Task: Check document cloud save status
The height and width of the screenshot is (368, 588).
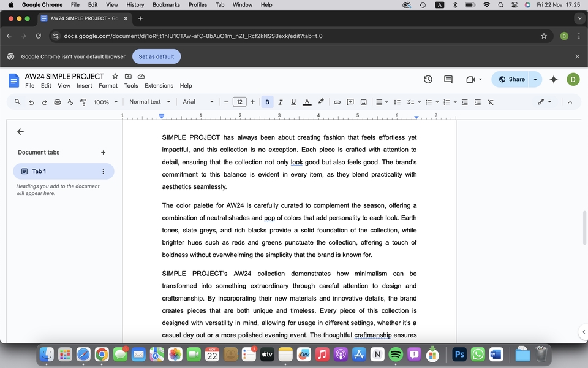Action: point(141,76)
